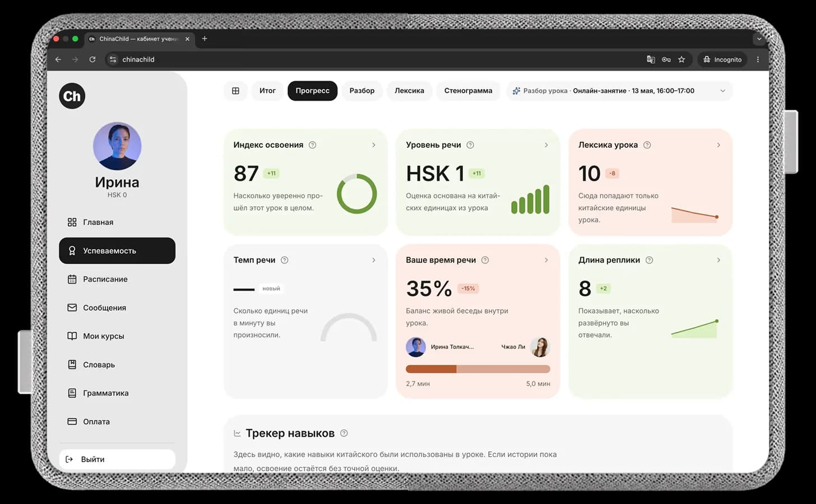Click the +11 badge next to 87
The width and height of the screenshot is (816, 504).
[x=271, y=174]
